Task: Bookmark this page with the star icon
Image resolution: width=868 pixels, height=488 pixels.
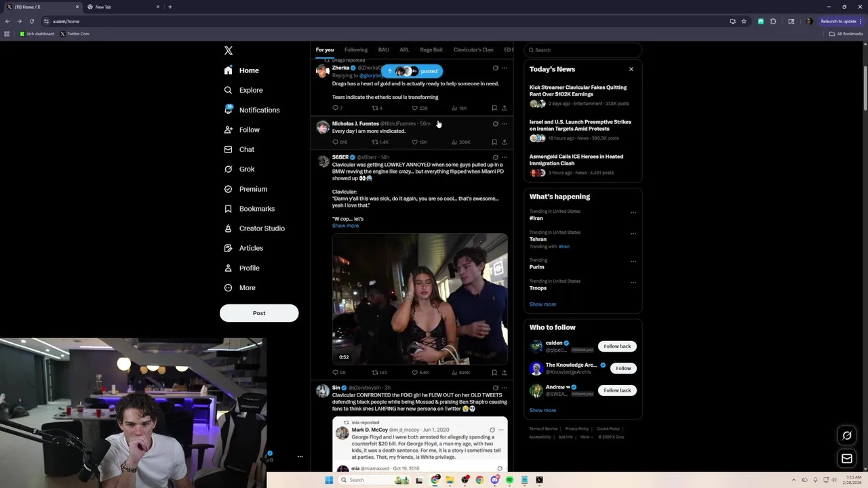Action: pyautogui.click(x=744, y=21)
